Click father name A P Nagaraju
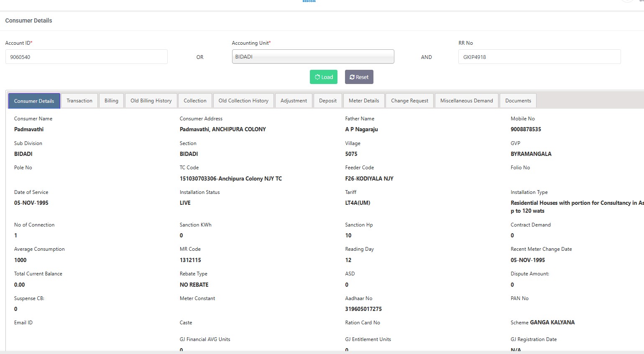The height and width of the screenshot is (354, 644). point(361,129)
